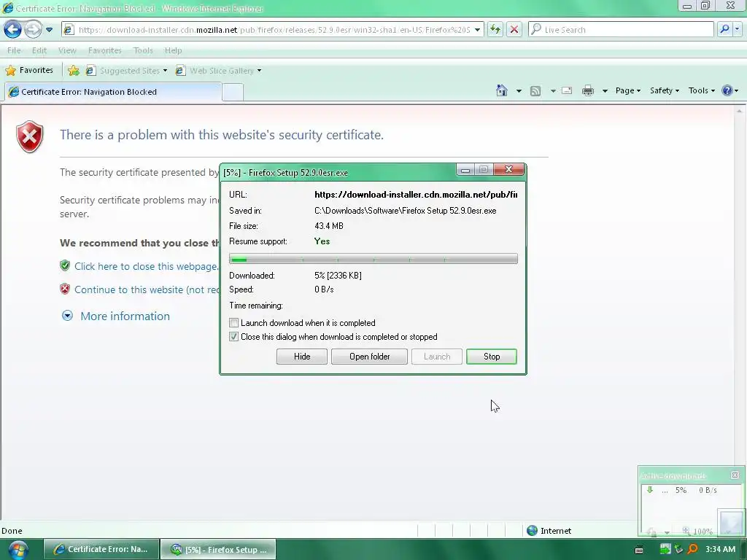Open the Tools menu in menu bar
The image size is (747, 560).
pos(143,50)
